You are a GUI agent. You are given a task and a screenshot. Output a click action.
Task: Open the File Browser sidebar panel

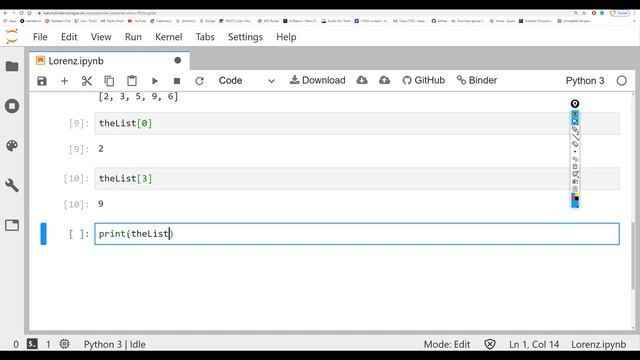(12, 66)
